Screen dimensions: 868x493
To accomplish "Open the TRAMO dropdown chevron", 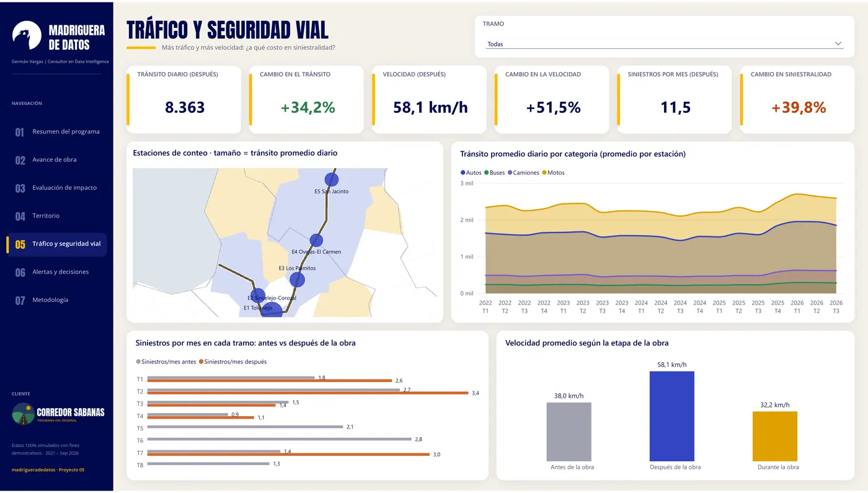I will (x=838, y=43).
